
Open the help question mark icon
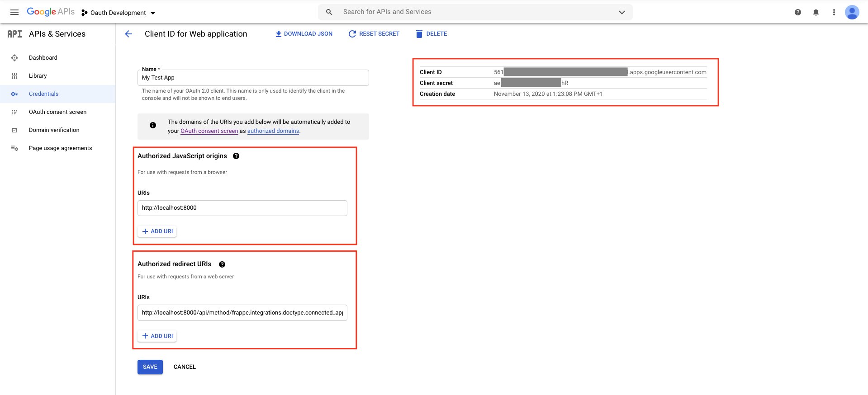pyautogui.click(x=798, y=12)
